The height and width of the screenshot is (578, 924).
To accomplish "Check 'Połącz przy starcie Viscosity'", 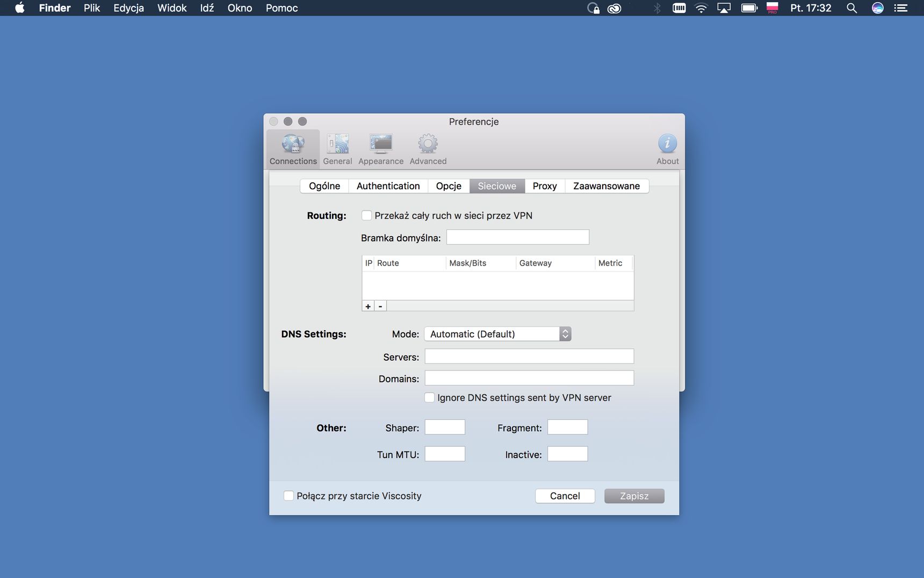I will point(288,496).
